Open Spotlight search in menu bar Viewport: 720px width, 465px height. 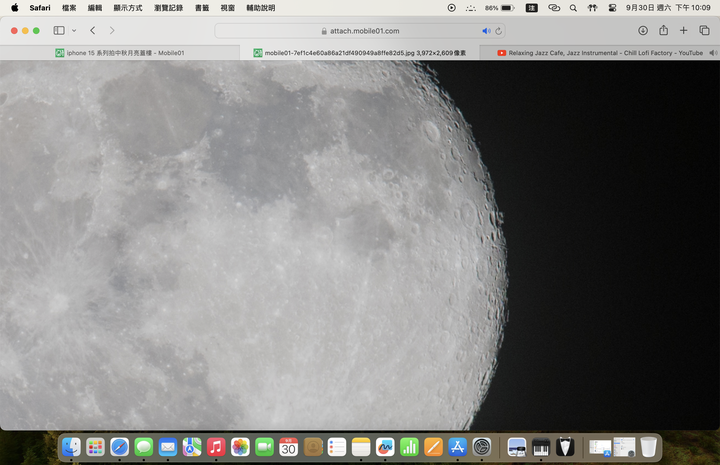coord(573,8)
